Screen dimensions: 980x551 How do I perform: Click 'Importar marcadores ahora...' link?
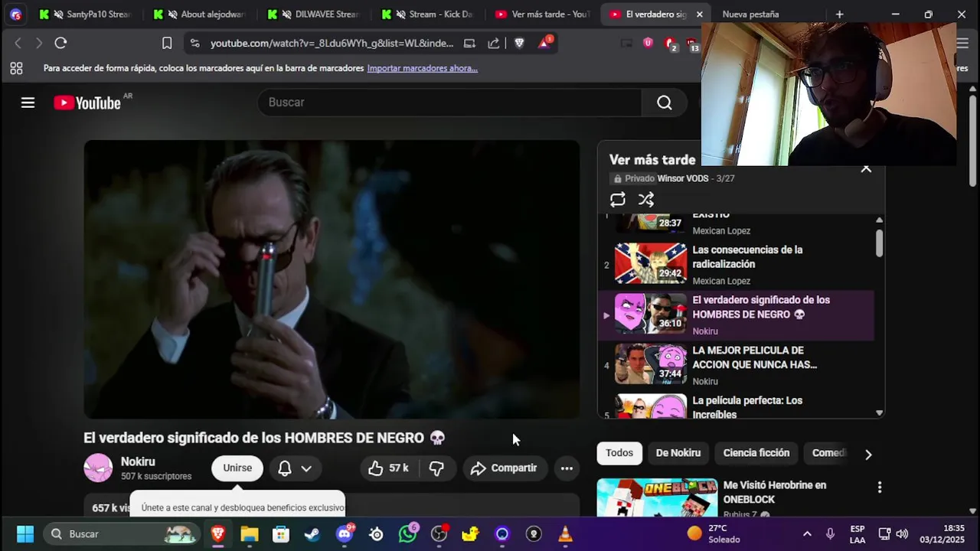[422, 68]
